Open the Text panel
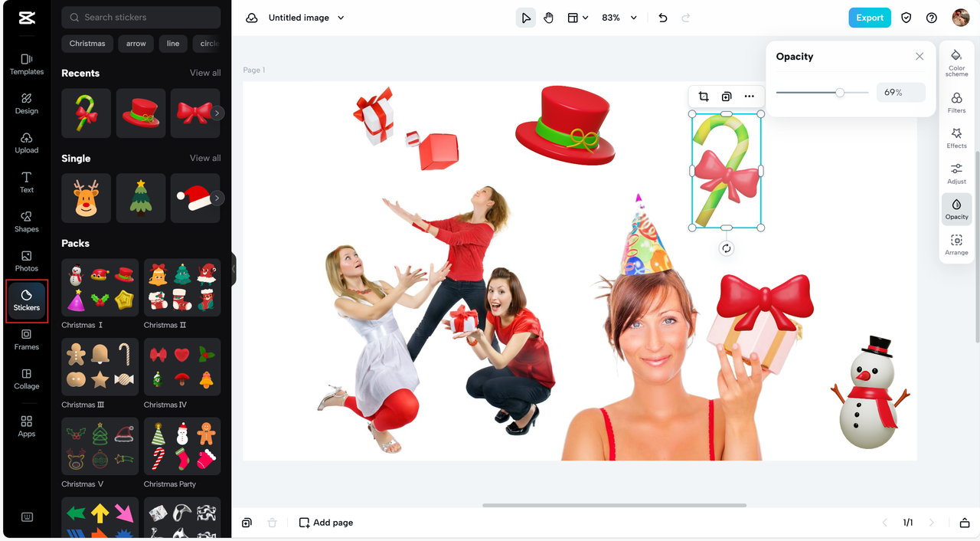The width and height of the screenshot is (980, 541). tap(27, 182)
